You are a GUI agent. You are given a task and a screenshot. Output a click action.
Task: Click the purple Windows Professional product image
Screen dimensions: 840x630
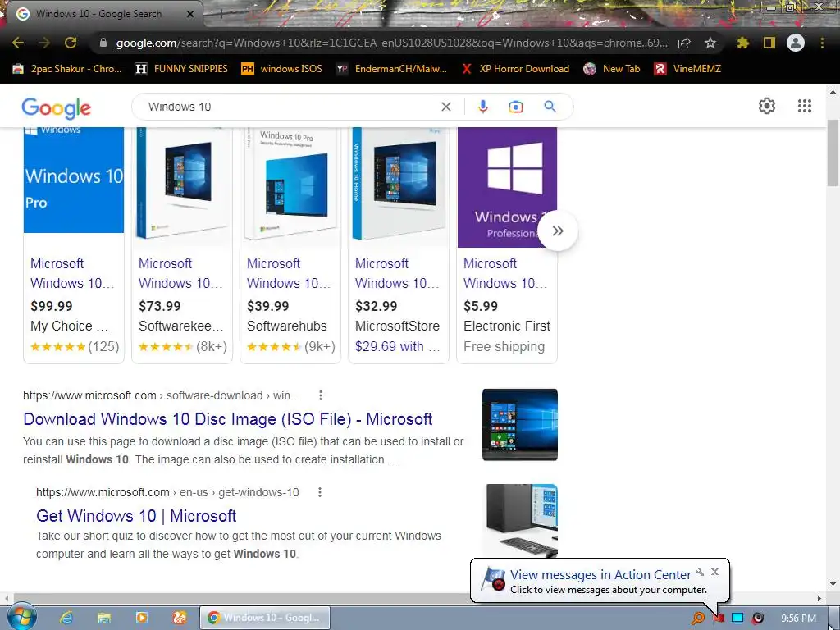[x=507, y=188]
